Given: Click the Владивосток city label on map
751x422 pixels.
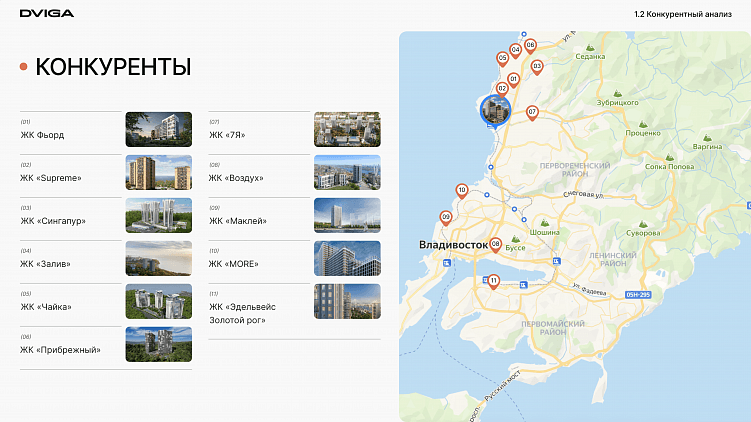Looking at the screenshot, I should [453, 245].
